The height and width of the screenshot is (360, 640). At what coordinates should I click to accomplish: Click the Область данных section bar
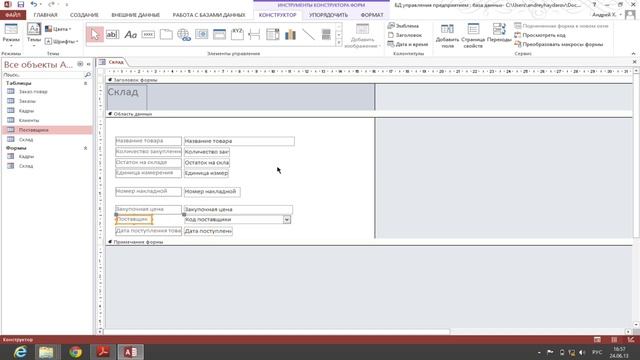[x=369, y=114]
